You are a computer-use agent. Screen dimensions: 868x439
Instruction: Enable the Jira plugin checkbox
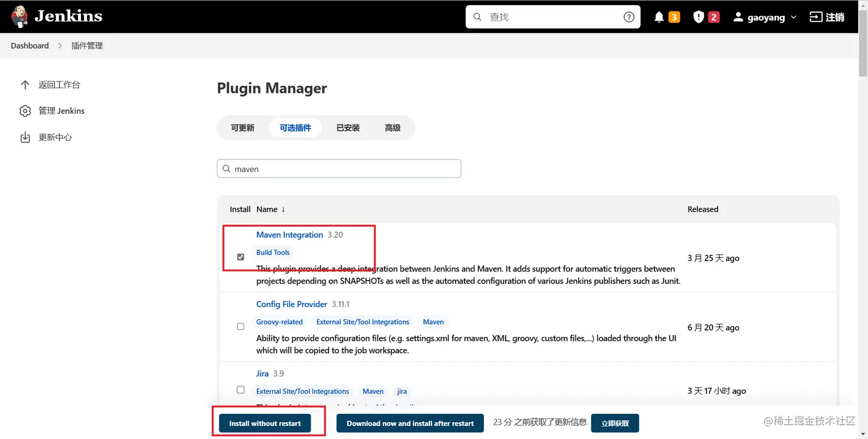(x=241, y=390)
